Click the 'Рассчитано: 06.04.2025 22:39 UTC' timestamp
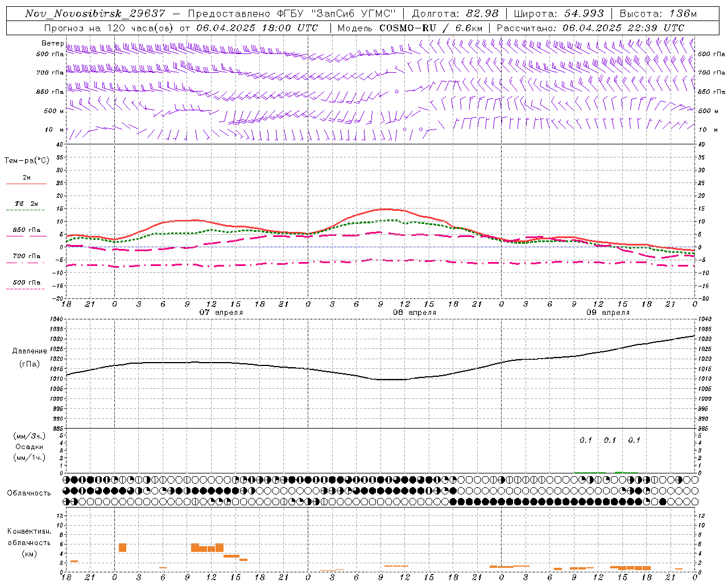The image size is (728, 582). (590, 28)
